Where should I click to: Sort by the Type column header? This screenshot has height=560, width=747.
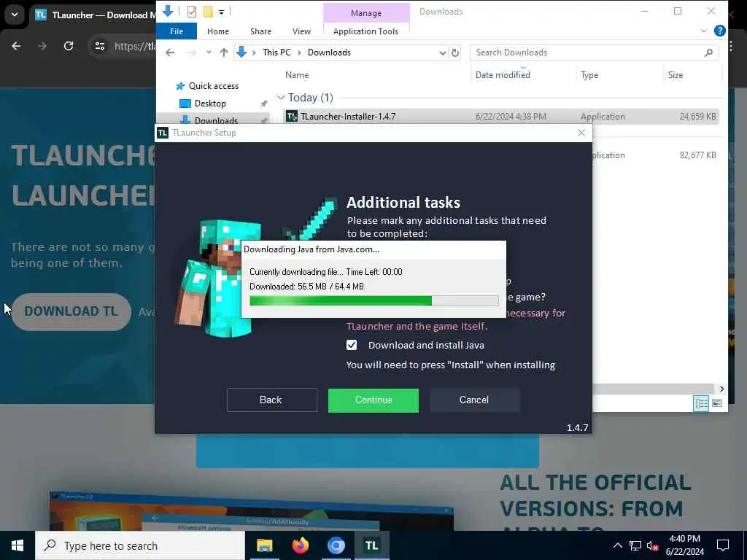(x=589, y=75)
